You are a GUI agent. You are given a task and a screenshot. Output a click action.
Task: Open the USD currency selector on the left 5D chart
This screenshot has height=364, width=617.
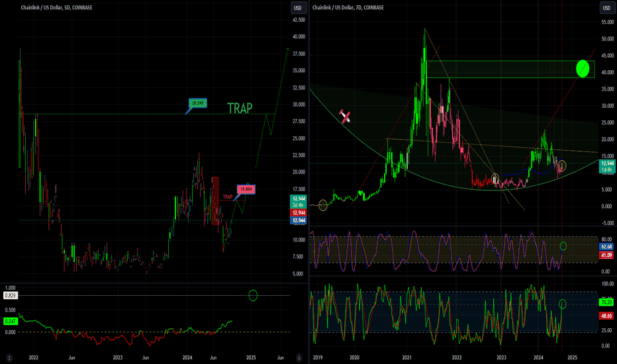[298, 8]
